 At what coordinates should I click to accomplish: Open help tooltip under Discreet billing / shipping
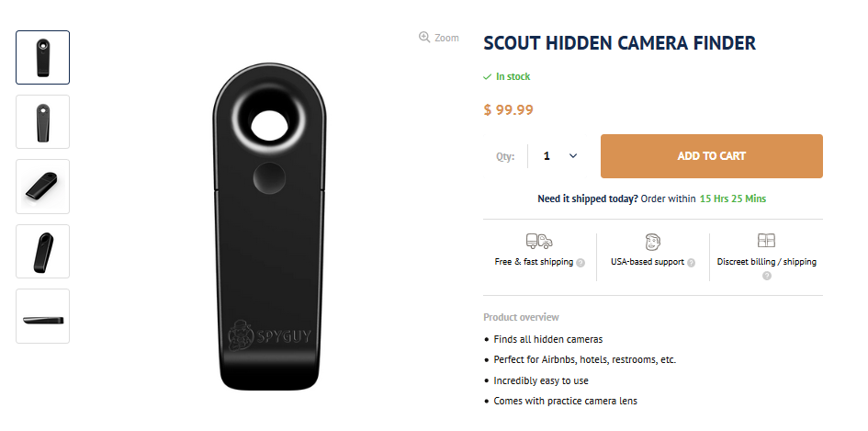pyautogui.click(x=766, y=276)
